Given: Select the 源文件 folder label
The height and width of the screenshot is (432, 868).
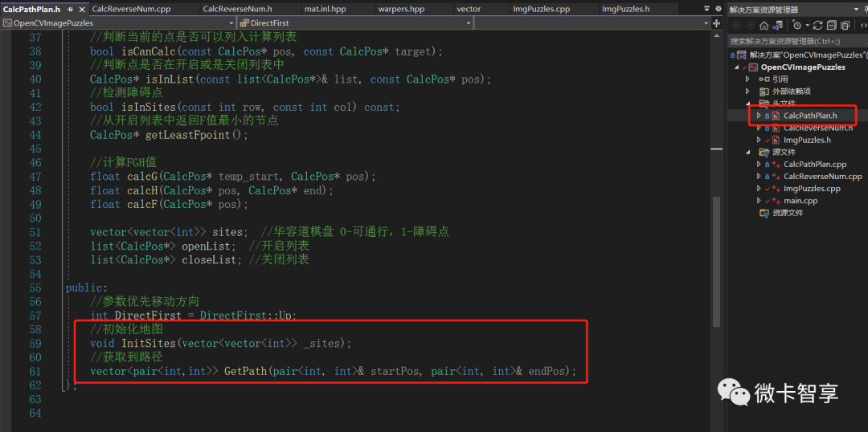Looking at the screenshot, I should [784, 152].
